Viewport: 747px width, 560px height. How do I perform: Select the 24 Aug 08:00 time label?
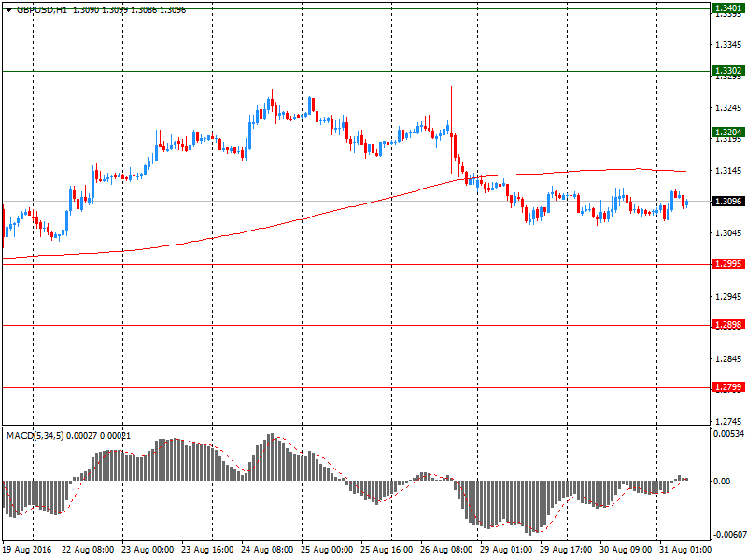click(267, 550)
